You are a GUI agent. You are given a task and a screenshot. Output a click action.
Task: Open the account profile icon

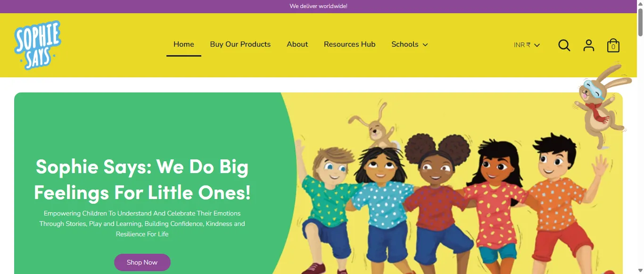[589, 45]
